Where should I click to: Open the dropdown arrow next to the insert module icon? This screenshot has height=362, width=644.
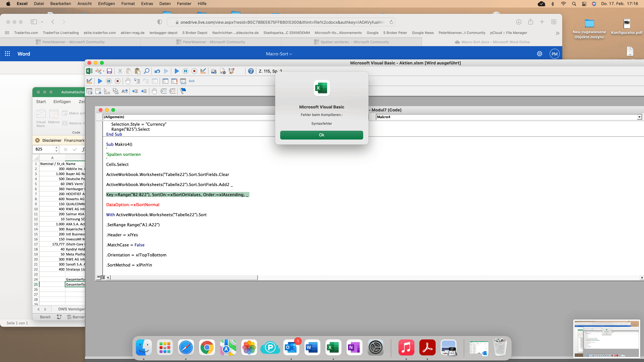[103, 71]
